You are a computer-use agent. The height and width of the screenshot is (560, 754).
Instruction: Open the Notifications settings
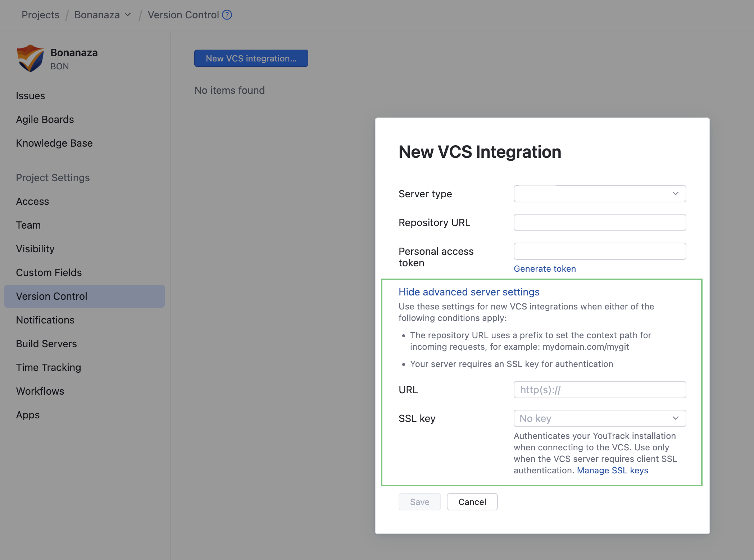pyautogui.click(x=45, y=320)
